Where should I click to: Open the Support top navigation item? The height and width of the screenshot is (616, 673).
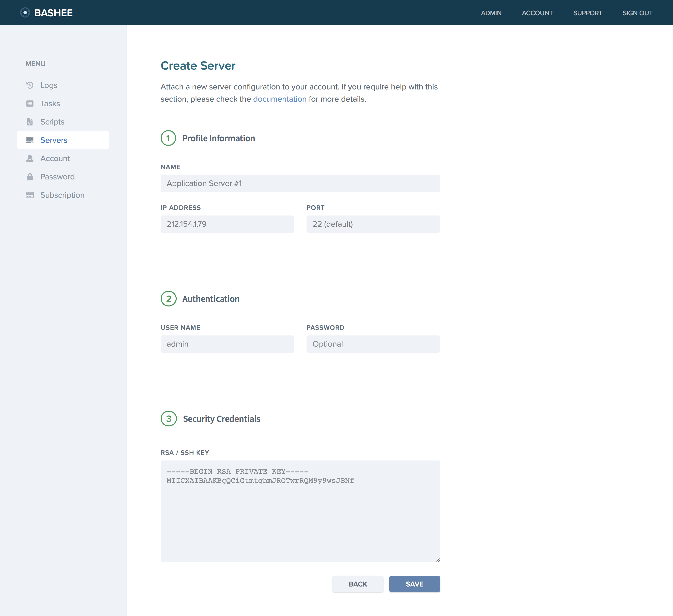point(588,13)
